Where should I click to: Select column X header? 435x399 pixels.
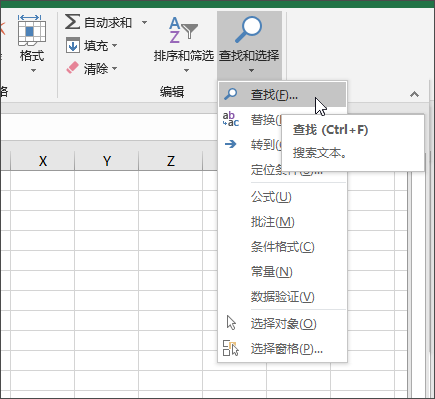pos(42,161)
